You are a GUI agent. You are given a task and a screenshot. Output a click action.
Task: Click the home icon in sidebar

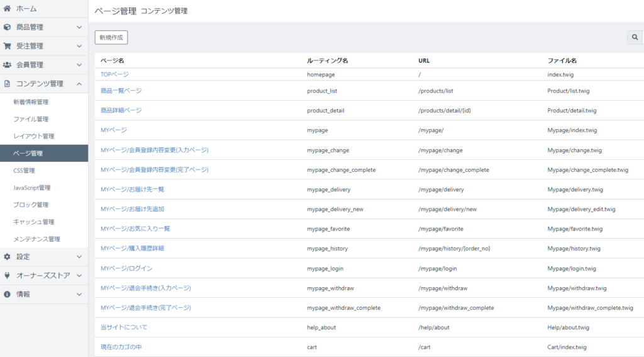tap(7, 9)
